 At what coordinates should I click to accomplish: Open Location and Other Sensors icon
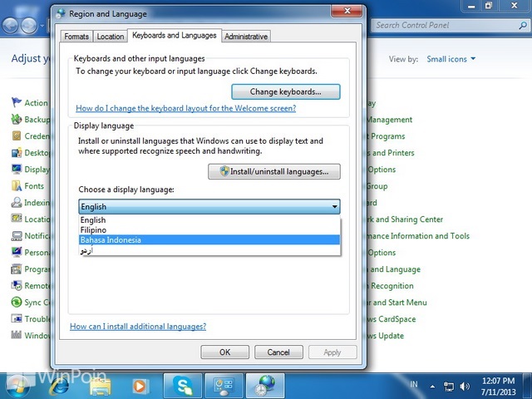(17, 219)
